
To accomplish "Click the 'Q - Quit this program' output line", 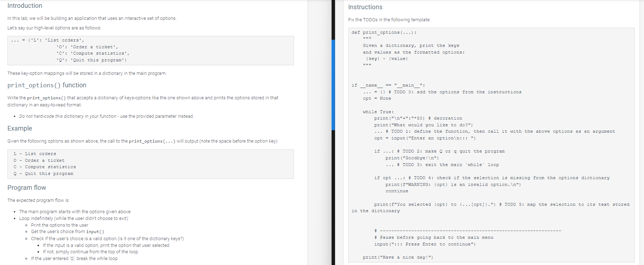I will click(x=43, y=173).
